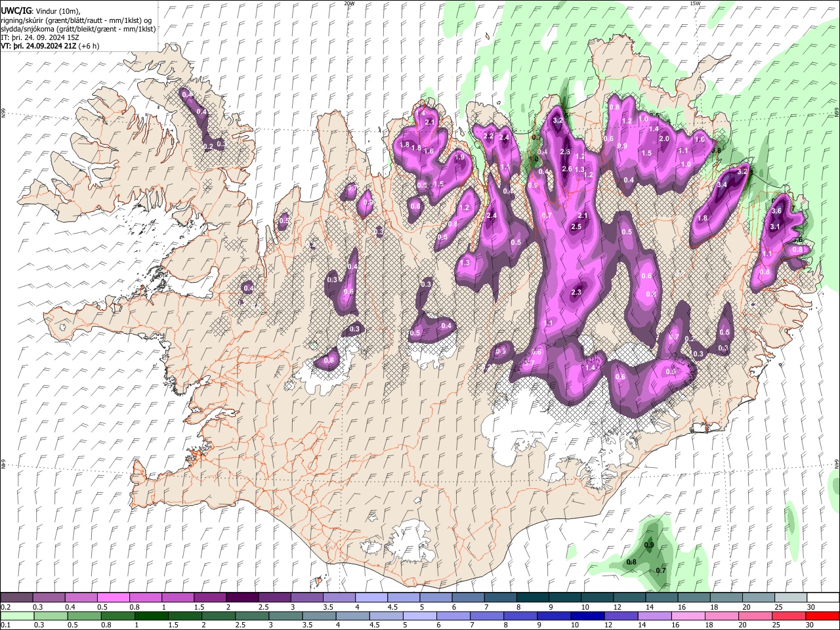Click the 64N latitude label on the right edge

pyautogui.click(x=837, y=464)
